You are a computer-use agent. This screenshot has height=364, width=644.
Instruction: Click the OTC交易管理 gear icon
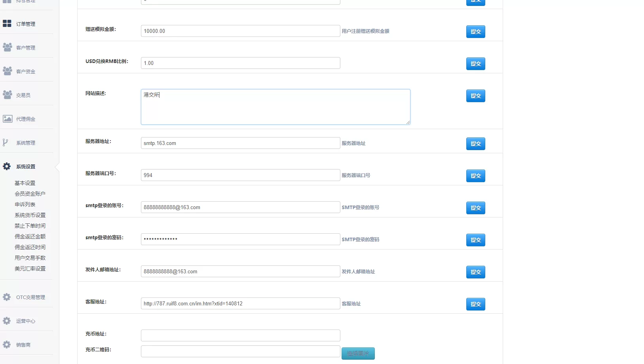tap(7, 297)
